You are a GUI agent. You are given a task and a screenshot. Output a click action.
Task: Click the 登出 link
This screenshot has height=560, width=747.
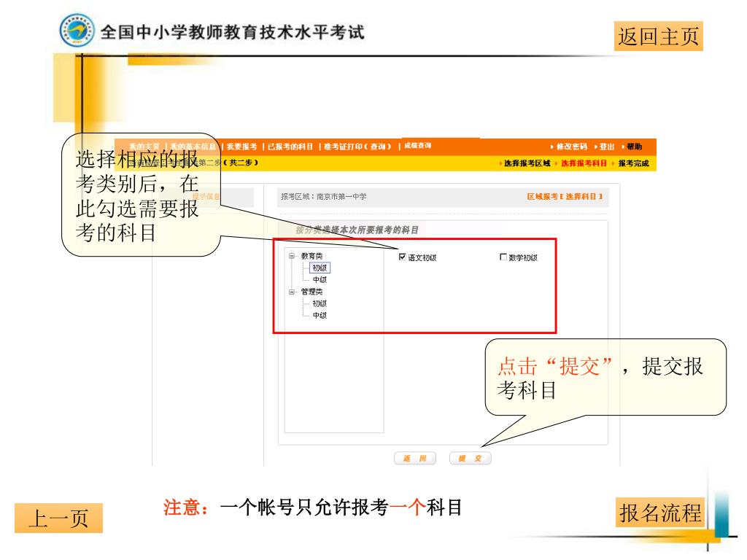607,147
